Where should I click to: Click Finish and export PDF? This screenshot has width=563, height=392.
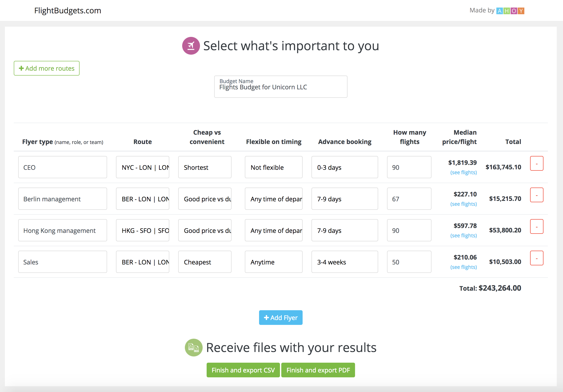pos(318,370)
